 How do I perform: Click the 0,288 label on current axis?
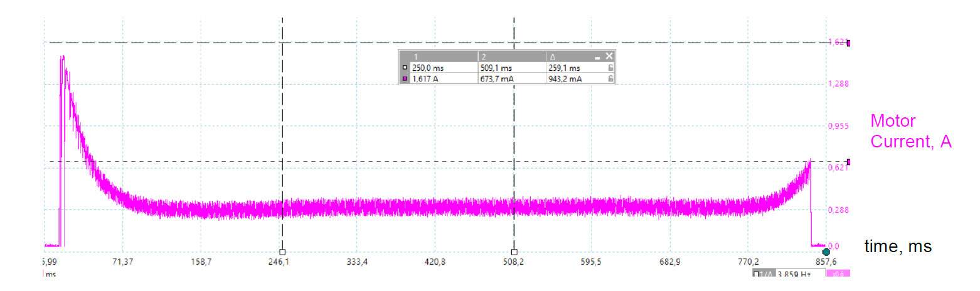pyautogui.click(x=838, y=209)
